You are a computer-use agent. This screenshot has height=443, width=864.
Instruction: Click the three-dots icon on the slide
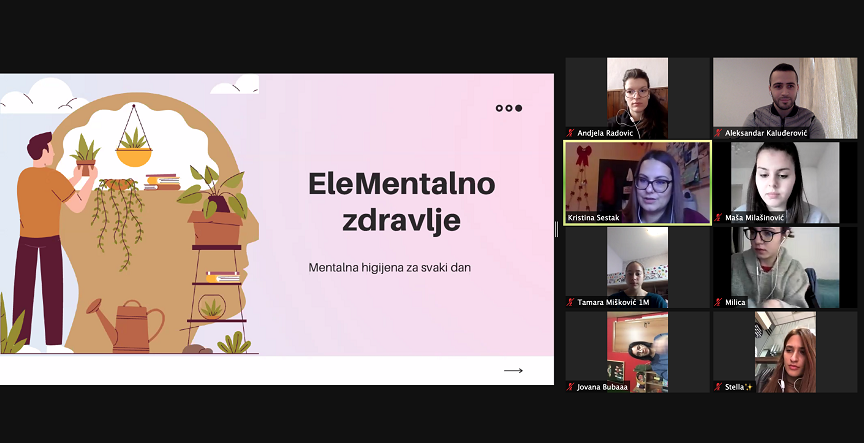click(x=509, y=108)
